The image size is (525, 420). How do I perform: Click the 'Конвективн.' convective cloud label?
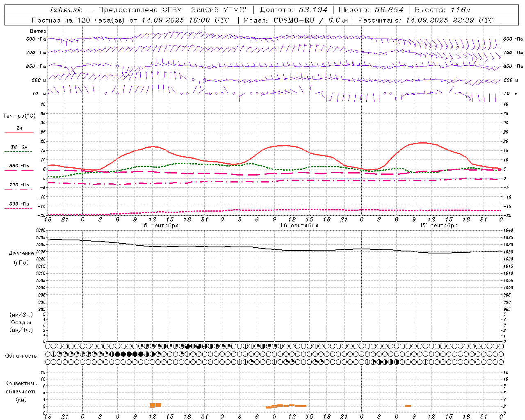point(21,383)
